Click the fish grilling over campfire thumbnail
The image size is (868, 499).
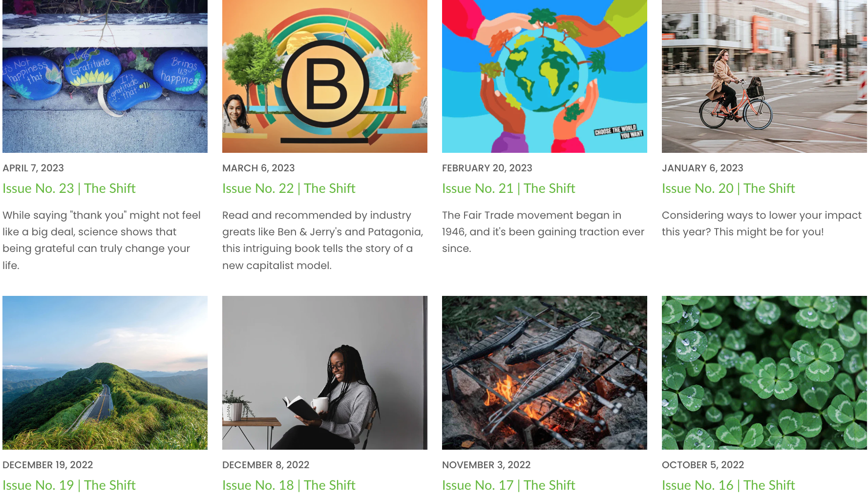pos(545,373)
